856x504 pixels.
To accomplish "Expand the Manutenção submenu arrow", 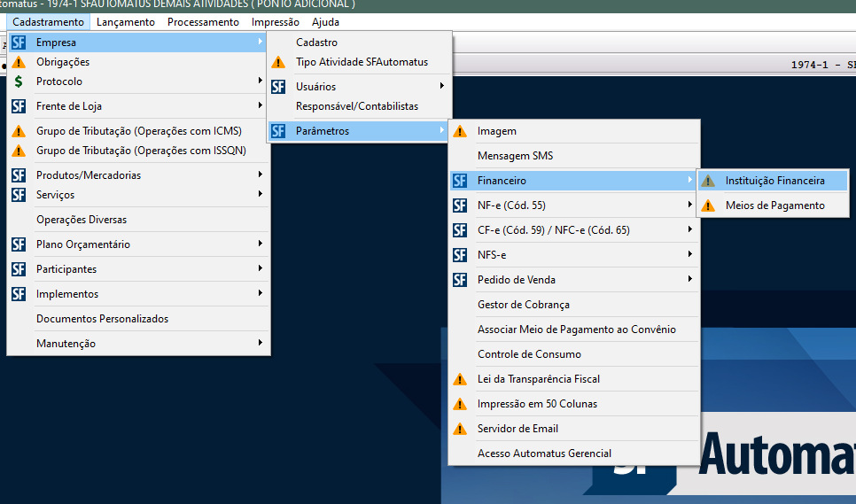I will click(260, 344).
